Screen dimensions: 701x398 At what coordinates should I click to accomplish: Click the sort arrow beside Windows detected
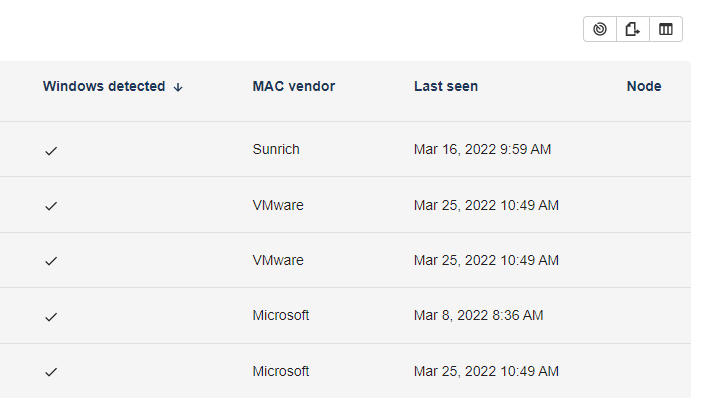[178, 87]
